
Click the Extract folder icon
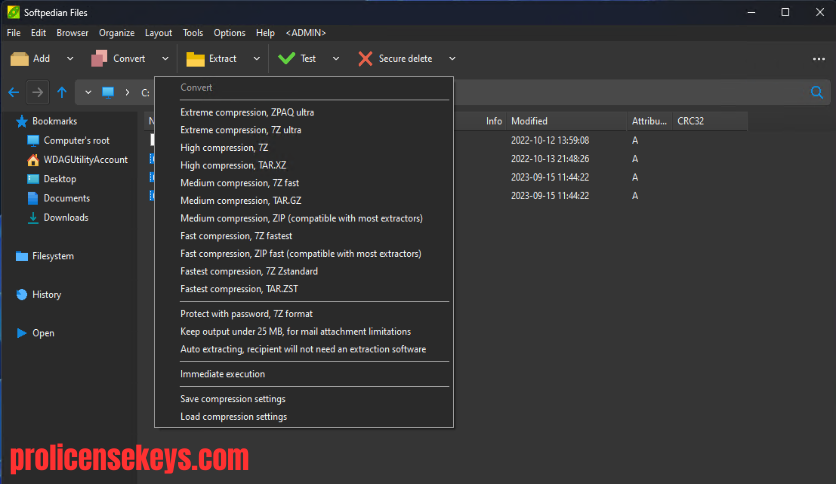click(x=195, y=59)
